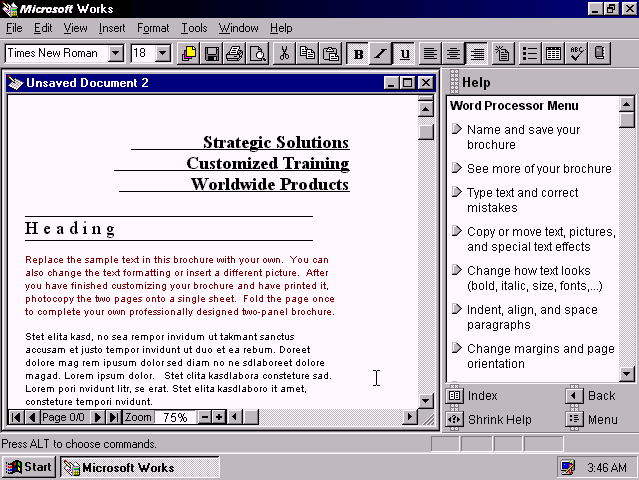The image size is (639, 480).
Task: Click the system tray display icon
Action: click(x=567, y=467)
